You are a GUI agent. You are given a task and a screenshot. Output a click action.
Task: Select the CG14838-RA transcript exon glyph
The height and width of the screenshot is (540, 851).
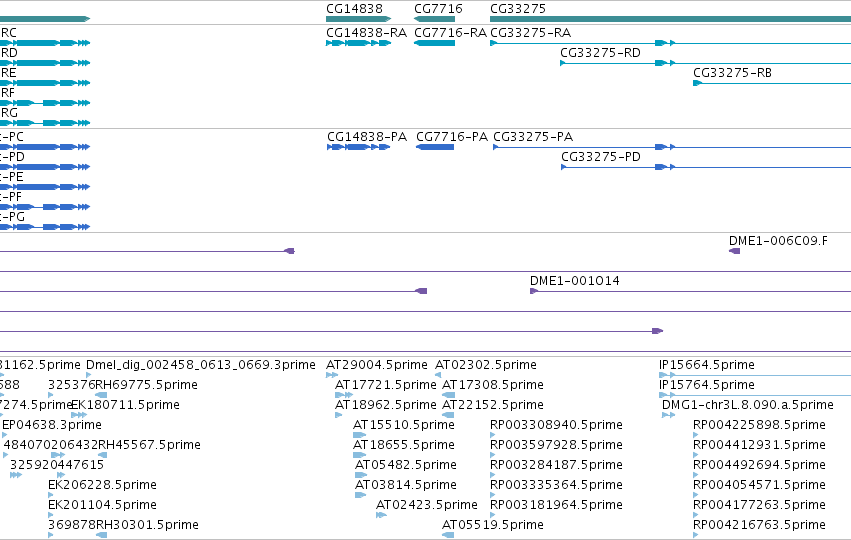[x=359, y=43]
